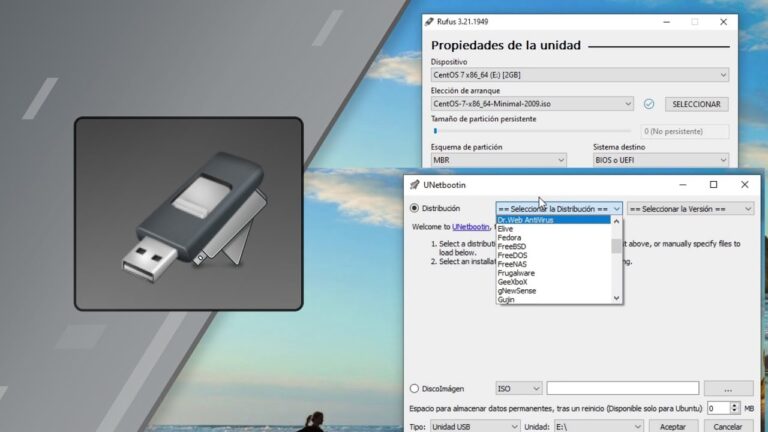The width and height of the screenshot is (768, 432).
Task: Open the Elección de arranque dropdown in Rufus
Action: coord(532,104)
